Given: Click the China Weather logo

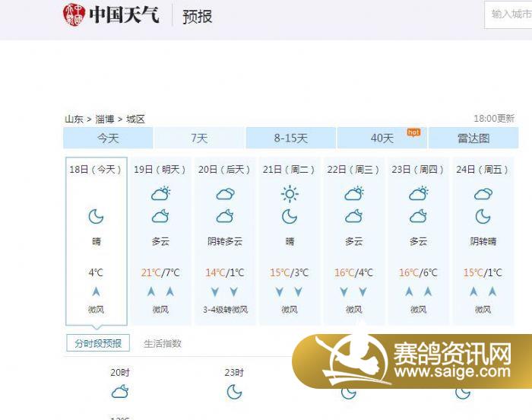Looking at the screenshot, I should [x=111, y=14].
